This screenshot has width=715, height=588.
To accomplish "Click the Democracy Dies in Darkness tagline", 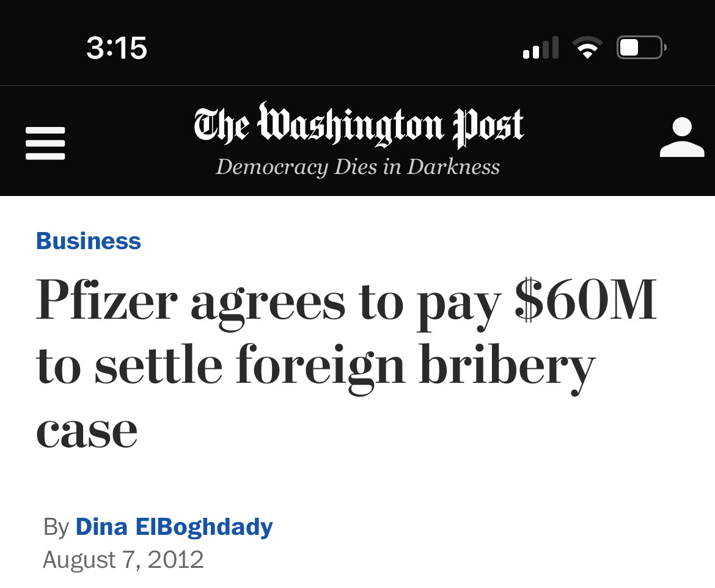I will click(358, 167).
